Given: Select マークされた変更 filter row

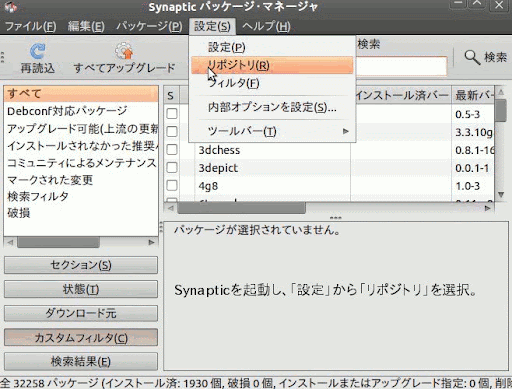Looking at the screenshot, I should tap(81, 180).
